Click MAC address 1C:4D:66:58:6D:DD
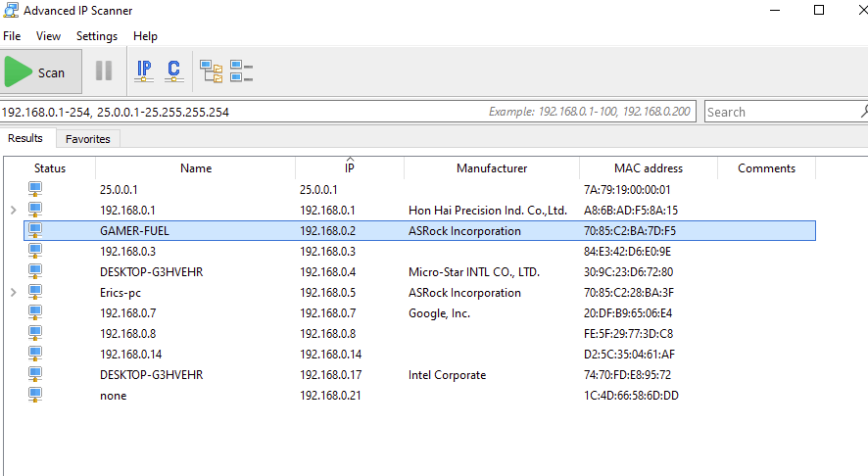 tap(631, 396)
